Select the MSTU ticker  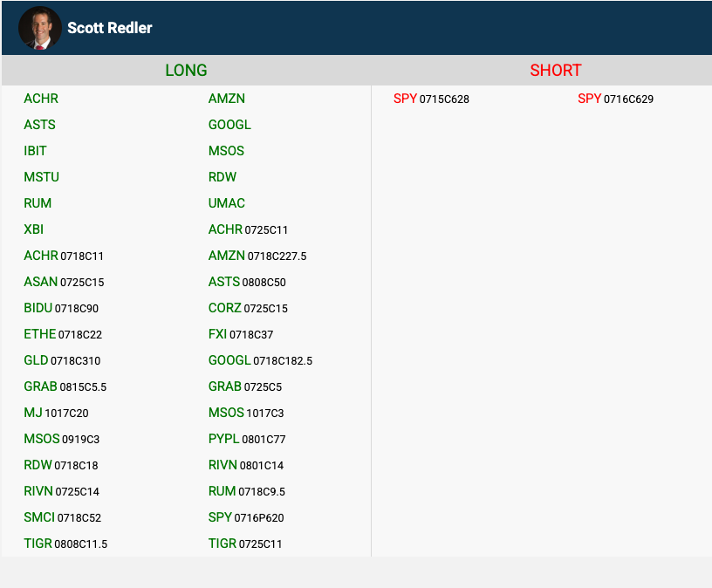(42, 177)
